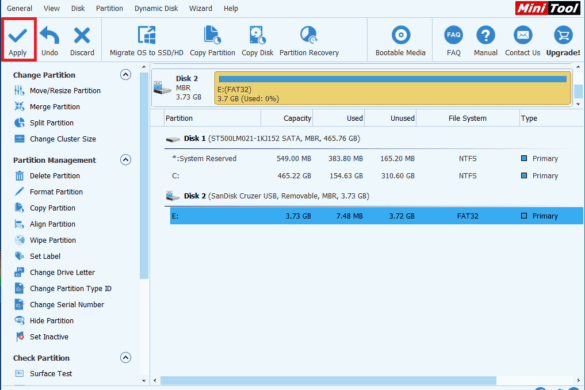The image size is (585, 390).
Task: Open the FAQ page
Action: pos(453,41)
